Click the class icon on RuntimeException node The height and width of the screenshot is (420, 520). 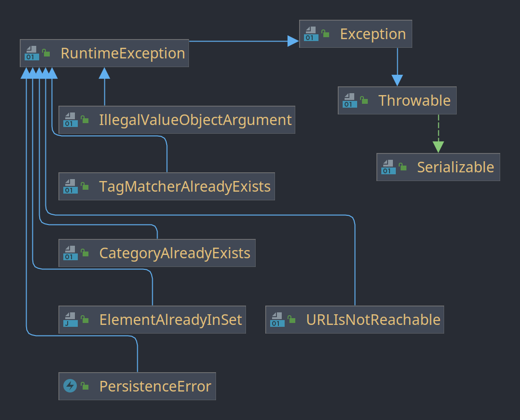tap(32, 53)
